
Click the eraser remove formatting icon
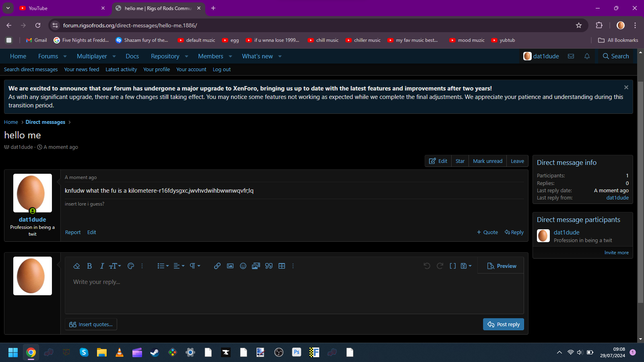coord(76,266)
